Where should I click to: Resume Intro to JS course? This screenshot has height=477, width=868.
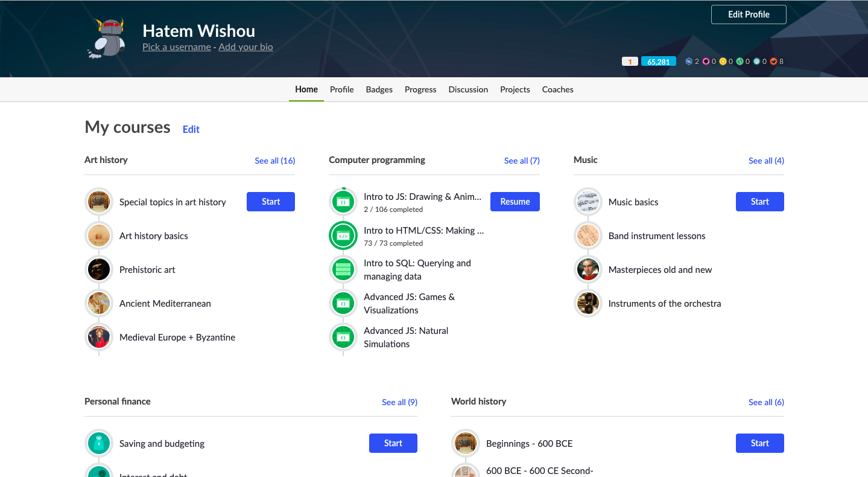point(515,202)
